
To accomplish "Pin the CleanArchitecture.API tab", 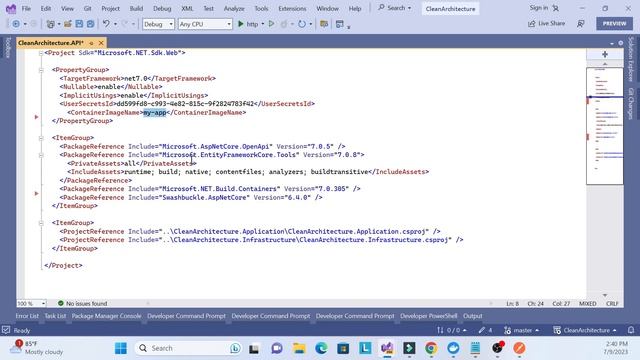I will pyautogui.click(x=91, y=43).
